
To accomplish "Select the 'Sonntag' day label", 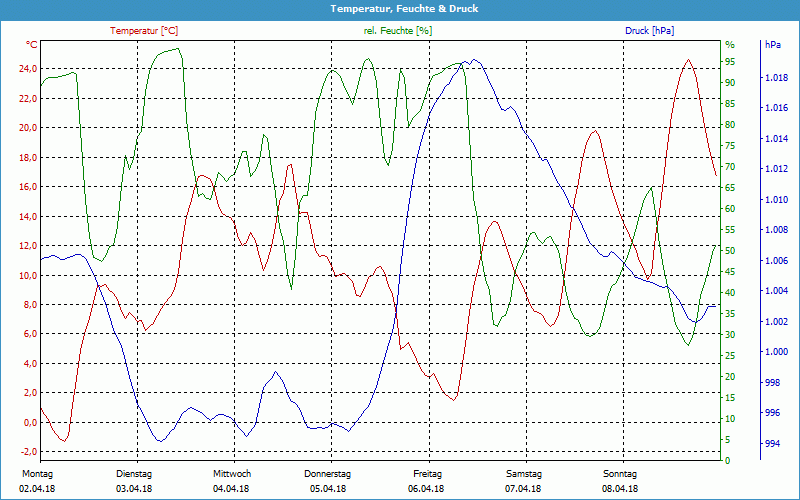I will pos(620,474).
